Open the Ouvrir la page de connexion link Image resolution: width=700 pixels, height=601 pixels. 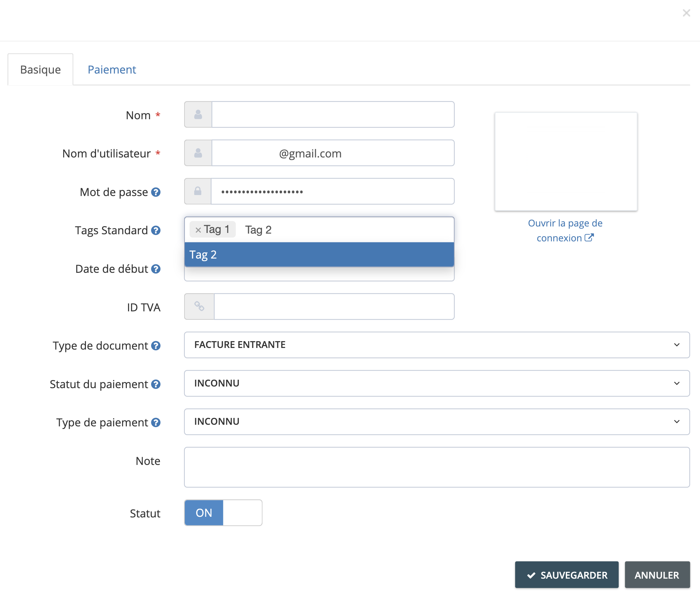tap(565, 231)
